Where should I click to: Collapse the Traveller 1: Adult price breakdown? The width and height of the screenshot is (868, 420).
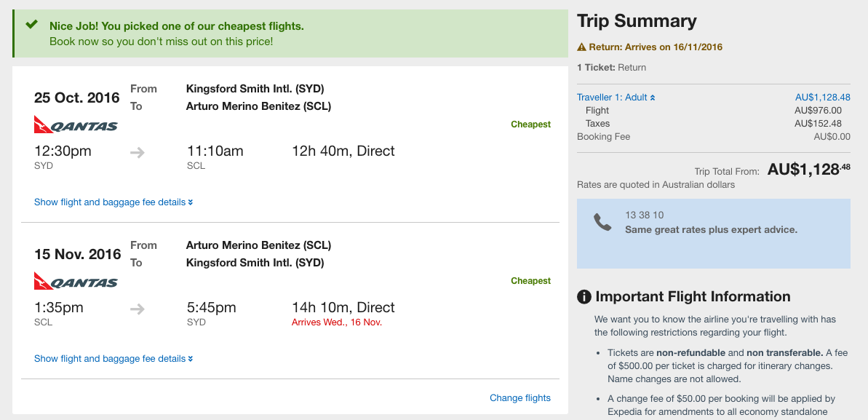[x=616, y=98]
